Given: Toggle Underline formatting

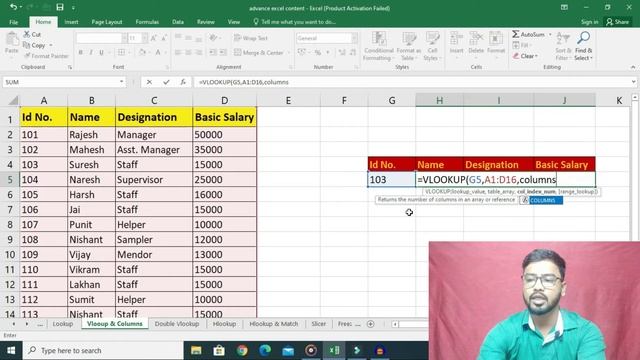Looking at the screenshot, I should (x=101, y=52).
